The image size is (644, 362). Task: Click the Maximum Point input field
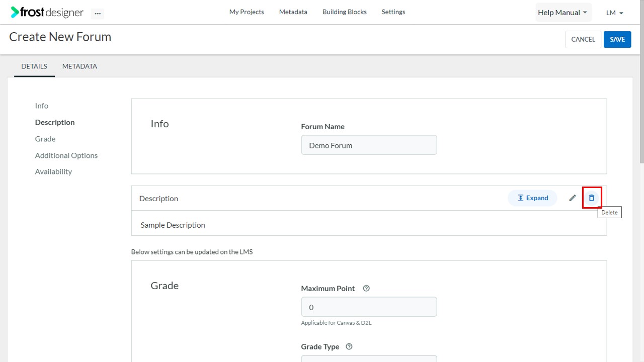[369, 307]
